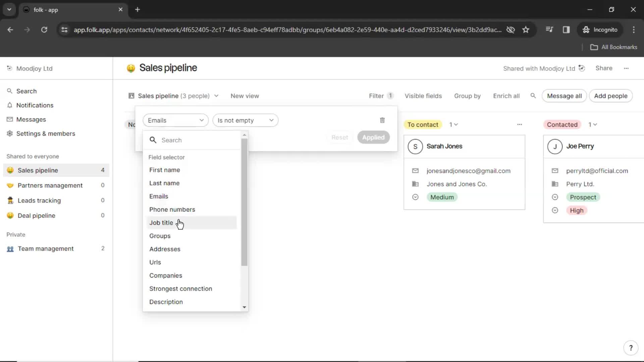
Task: Bookmark this page with the star icon
Action: (526, 30)
